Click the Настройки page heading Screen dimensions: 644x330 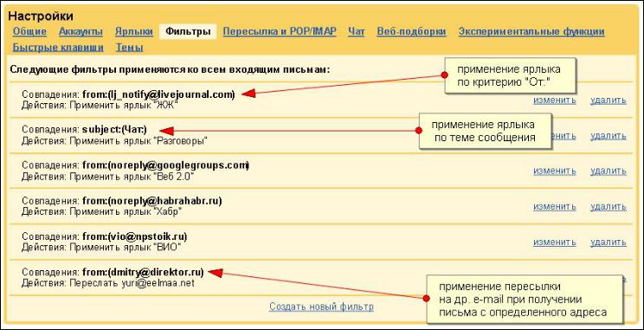41,16
